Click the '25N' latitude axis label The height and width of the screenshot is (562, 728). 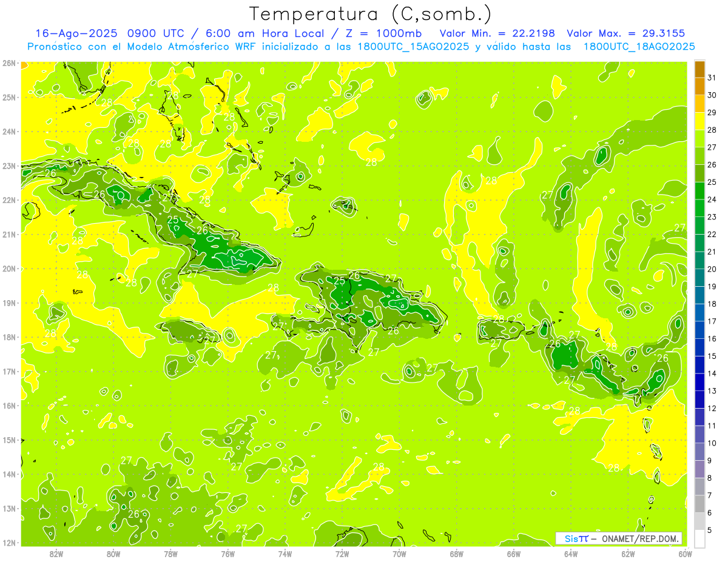point(9,97)
